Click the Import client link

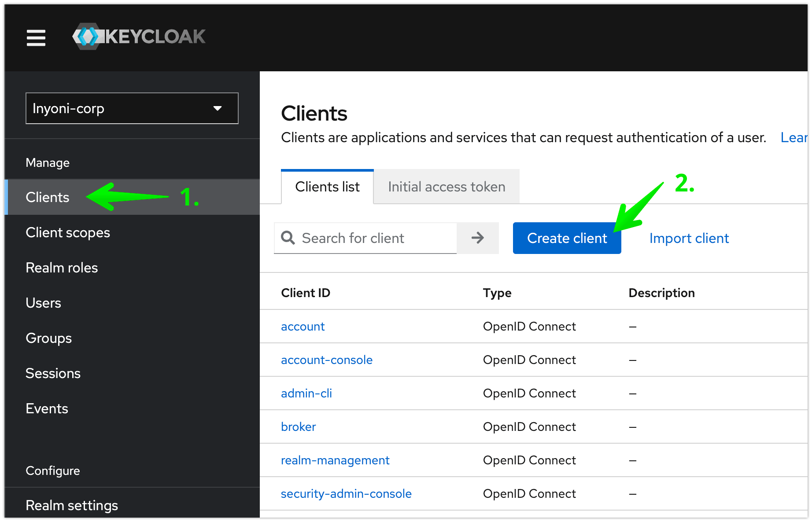(689, 238)
